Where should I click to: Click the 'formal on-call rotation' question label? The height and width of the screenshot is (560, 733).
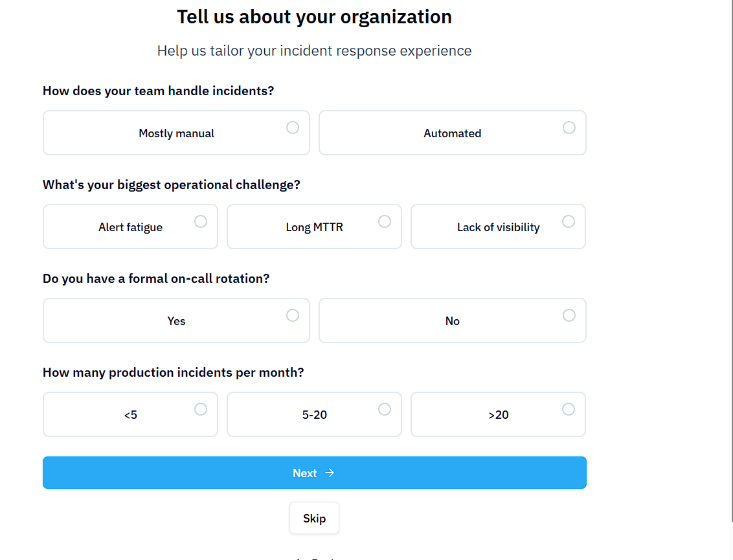coord(155,279)
